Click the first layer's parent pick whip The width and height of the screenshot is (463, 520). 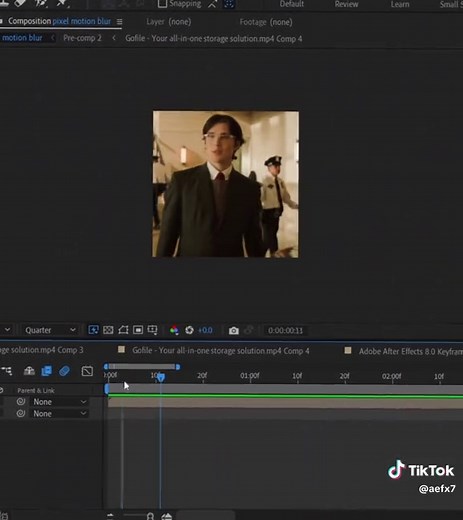pyautogui.click(x=21, y=402)
